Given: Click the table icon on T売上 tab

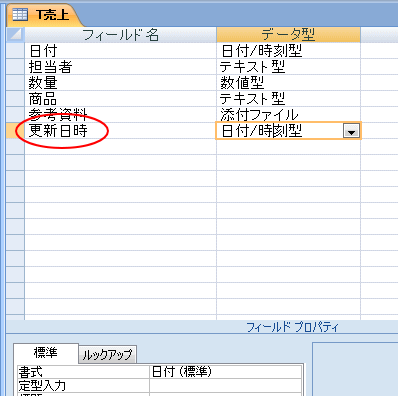Looking at the screenshot, I should (x=20, y=15).
